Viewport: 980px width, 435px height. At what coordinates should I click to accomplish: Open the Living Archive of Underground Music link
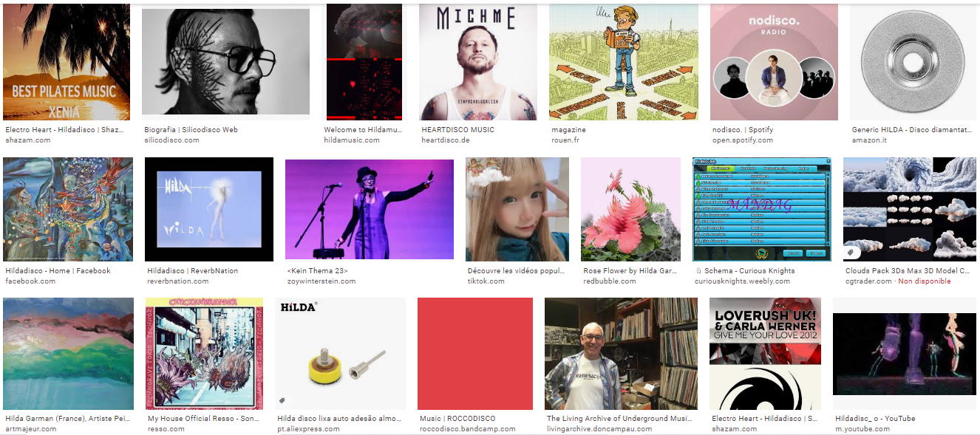619,418
